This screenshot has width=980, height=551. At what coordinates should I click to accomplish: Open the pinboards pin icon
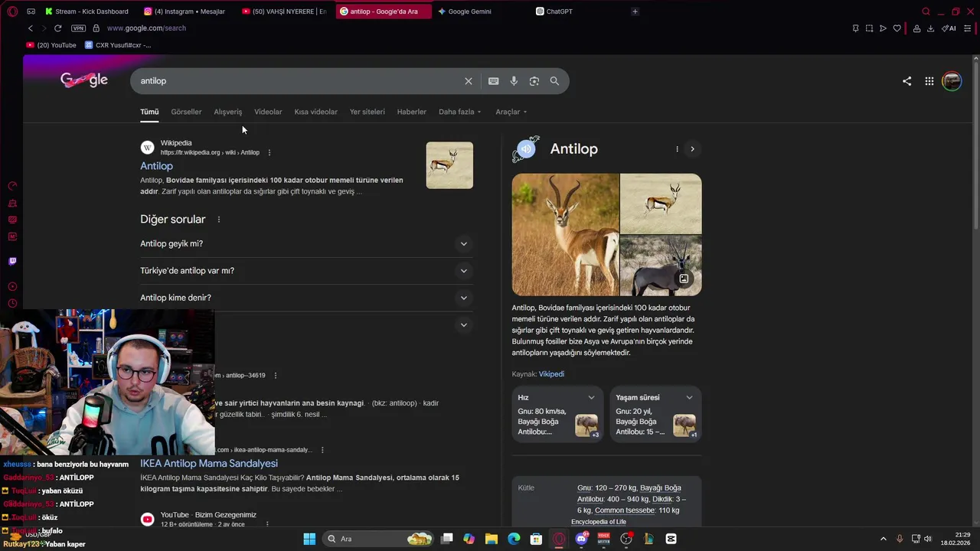point(855,28)
